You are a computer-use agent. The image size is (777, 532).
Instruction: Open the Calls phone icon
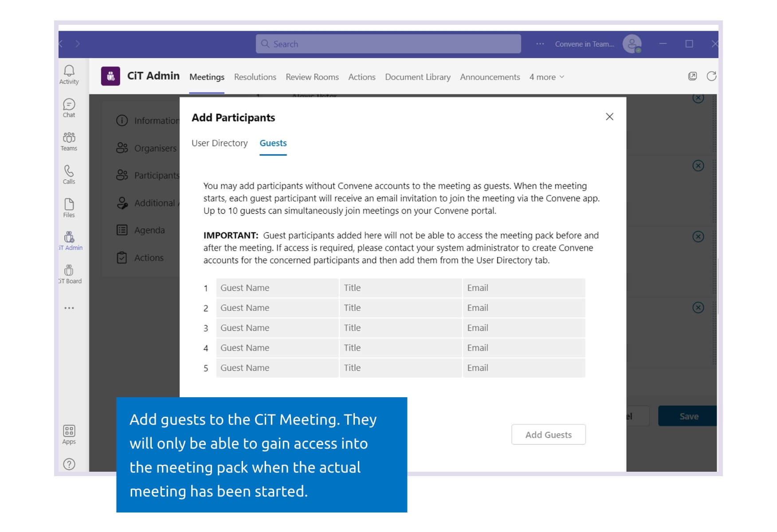(x=69, y=175)
